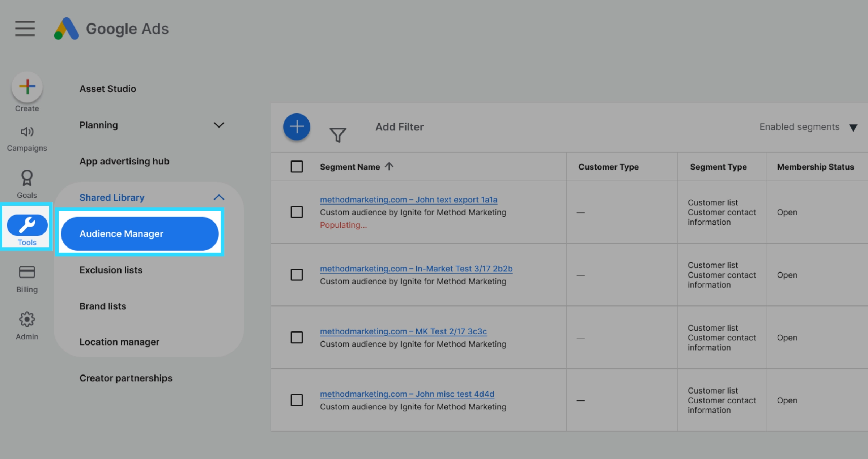Viewport: 868px width, 459px height.
Task: Toggle the select-all segments checkbox
Action: click(x=297, y=167)
